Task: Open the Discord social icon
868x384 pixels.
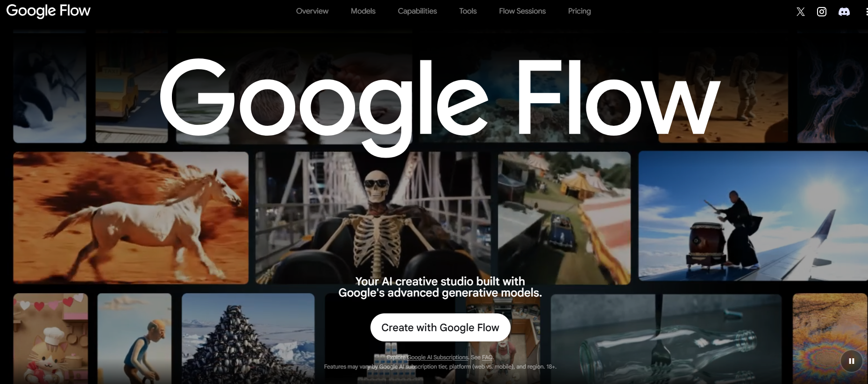Action: pyautogui.click(x=844, y=12)
